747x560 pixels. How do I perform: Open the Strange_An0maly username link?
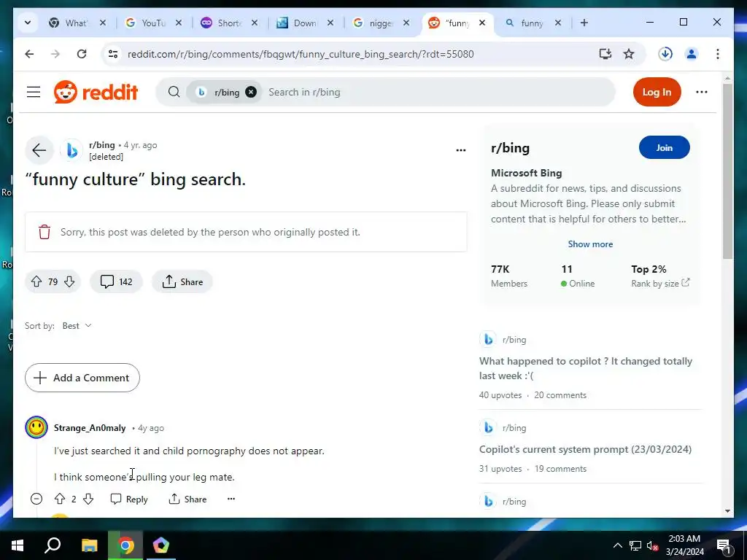pos(90,427)
